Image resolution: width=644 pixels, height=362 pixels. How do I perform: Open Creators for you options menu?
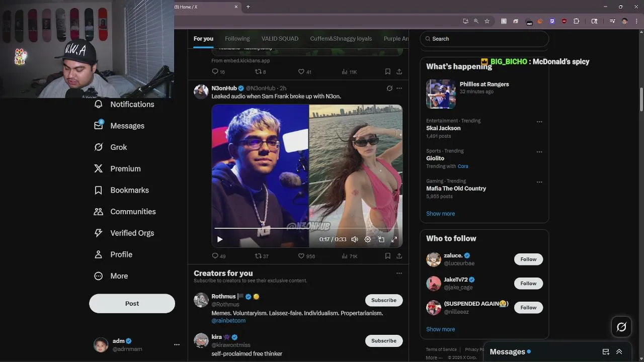click(x=399, y=274)
